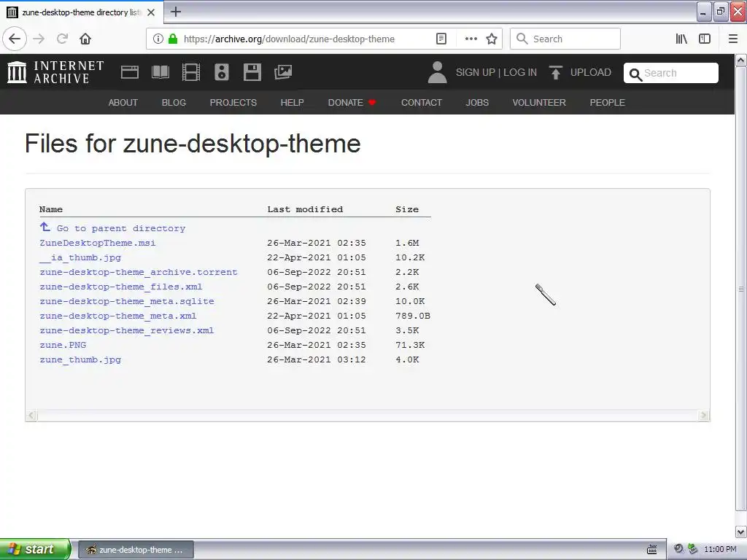The width and height of the screenshot is (747, 560).
Task: Open the Texts book icon
Action: pos(160,72)
